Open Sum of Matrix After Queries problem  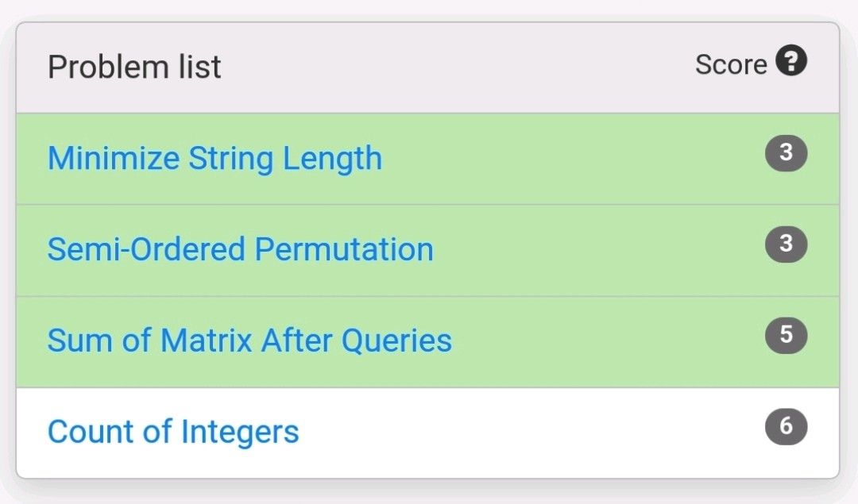[x=249, y=341]
